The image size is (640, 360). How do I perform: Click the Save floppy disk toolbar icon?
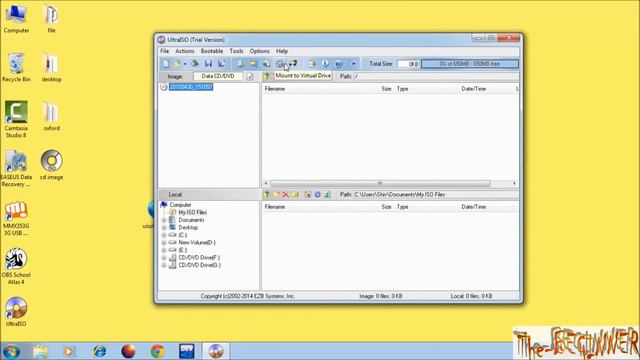point(208,64)
